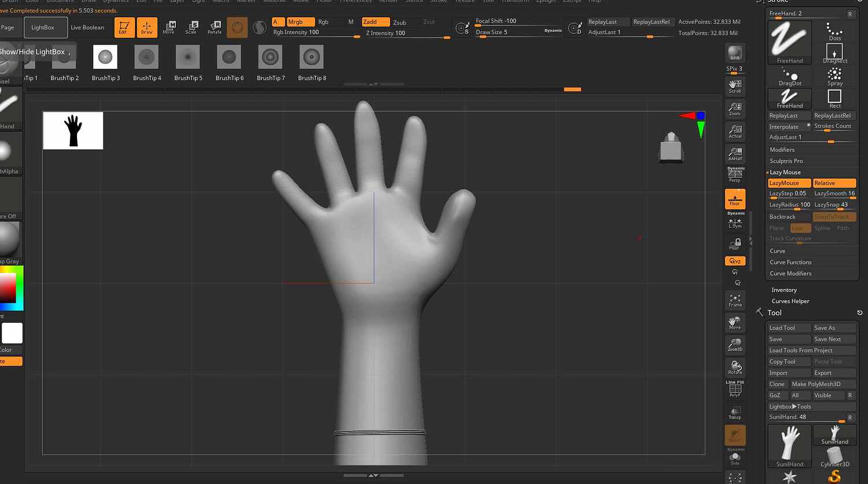Toggle the Floor grid display
The width and height of the screenshot is (868, 484).
[x=735, y=199]
